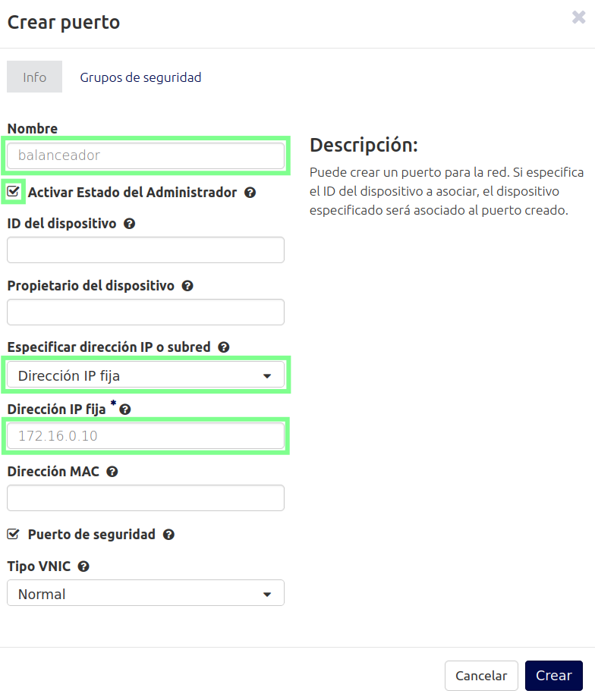Image resolution: width=595 pixels, height=700 pixels.
Task: Disable the Puerto de seguridad checkbox
Action: (13, 533)
